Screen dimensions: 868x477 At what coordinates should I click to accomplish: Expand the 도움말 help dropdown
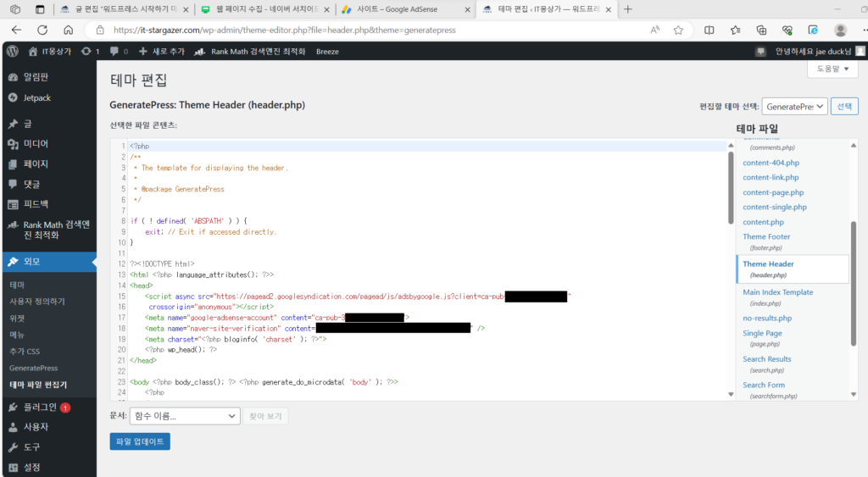(832, 69)
